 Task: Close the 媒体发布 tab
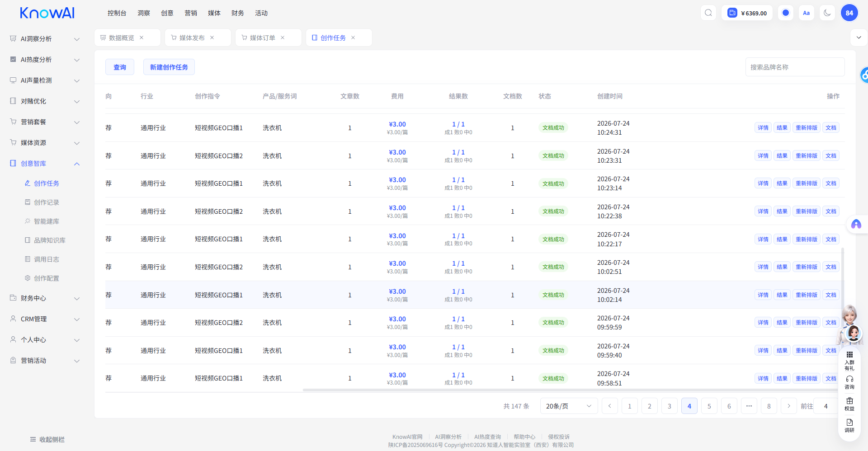(x=212, y=38)
